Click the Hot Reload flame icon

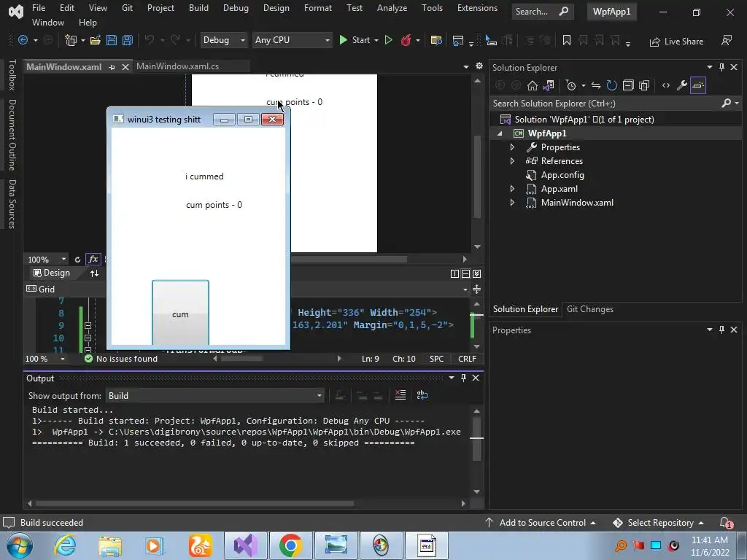coord(406,41)
